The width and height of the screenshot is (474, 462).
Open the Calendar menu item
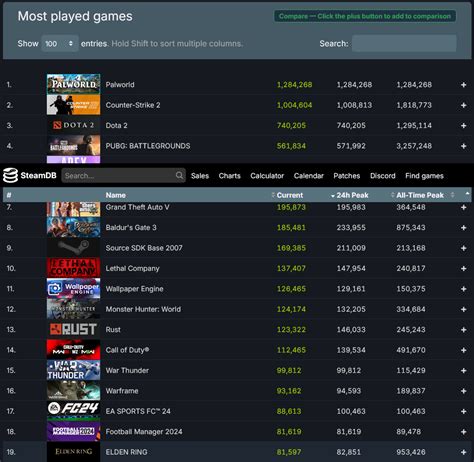[308, 176]
